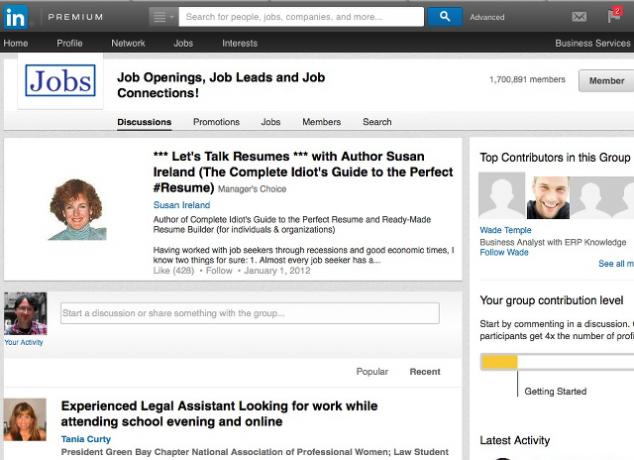
Task: Open Susan Ireland's name link
Action: coord(182,205)
